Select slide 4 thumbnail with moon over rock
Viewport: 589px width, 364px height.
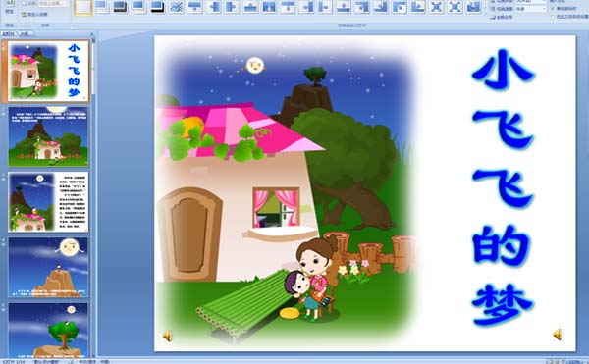[48, 267]
